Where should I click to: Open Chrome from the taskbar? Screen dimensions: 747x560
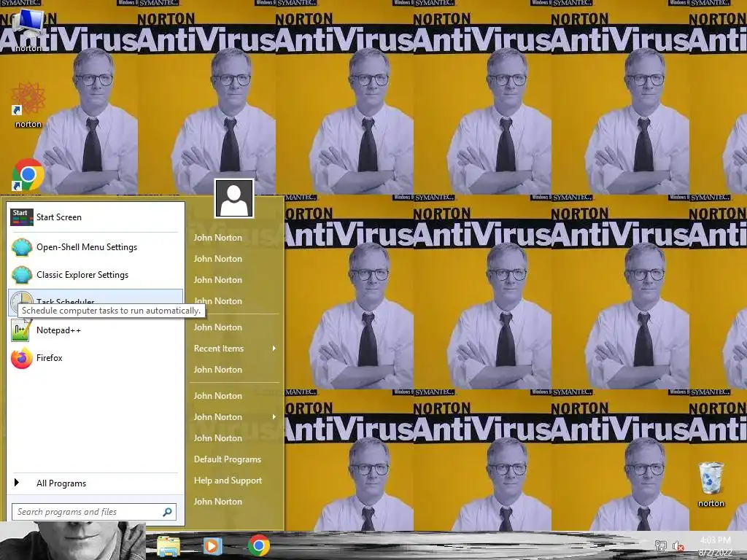(x=259, y=545)
